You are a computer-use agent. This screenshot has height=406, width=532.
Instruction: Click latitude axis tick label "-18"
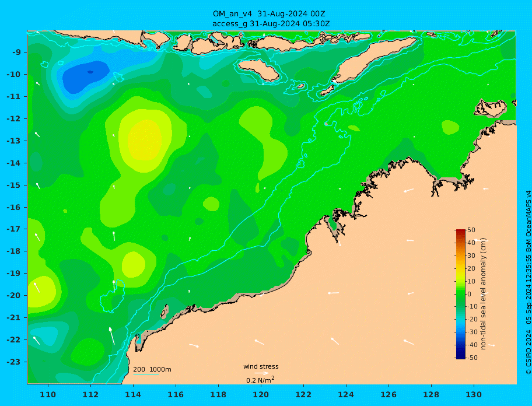click(x=13, y=251)
